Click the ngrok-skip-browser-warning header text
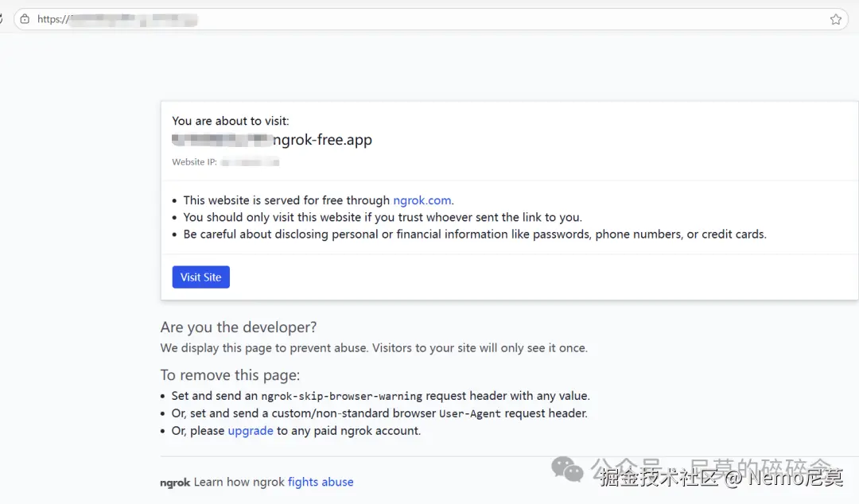Viewport: 859px width, 504px height. [341, 396]
